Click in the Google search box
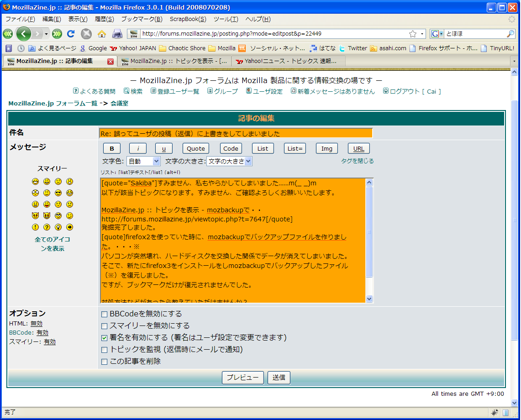The image size is (521, 420). [475, 34]
